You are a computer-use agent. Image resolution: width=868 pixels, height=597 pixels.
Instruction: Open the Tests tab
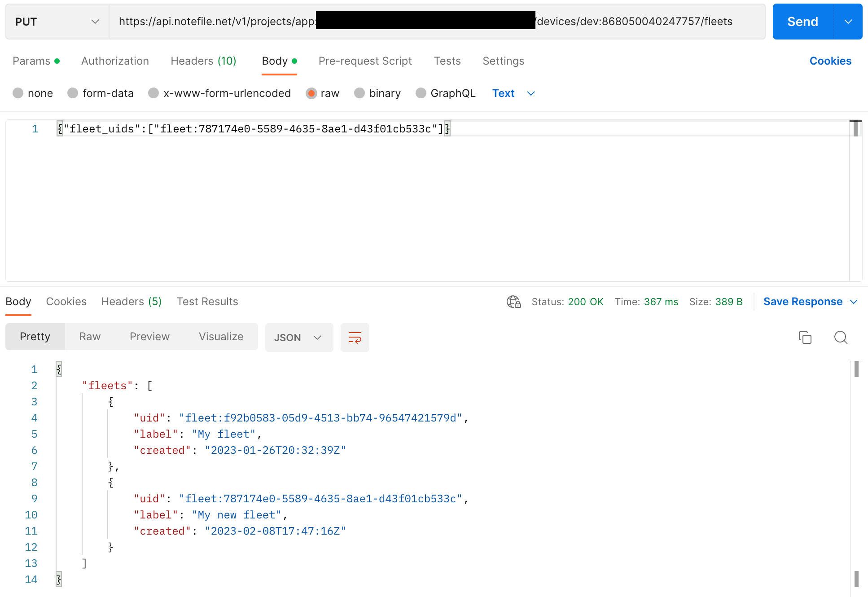point(447,61)
